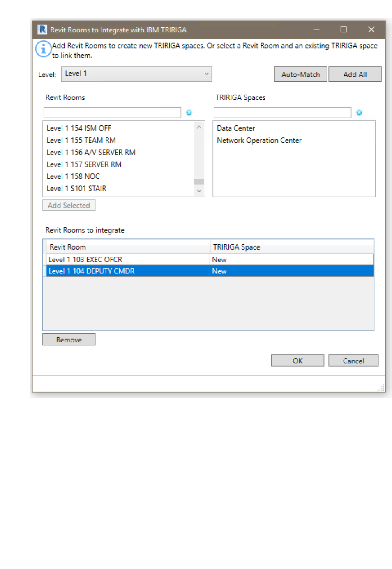Image resolution: width=392 pixels, height=569 pixels.
Task: Click the Revit Rooms list scroll-up arrow
Action: coord(199,127)
